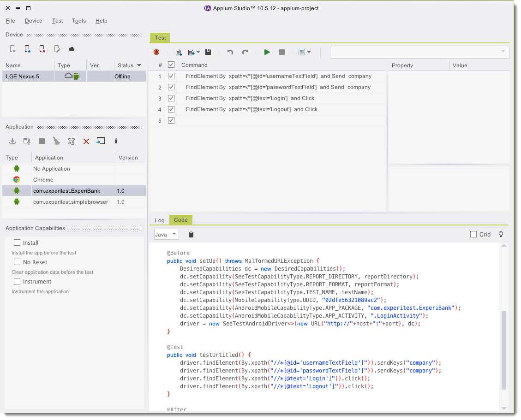
Task: Expand the empty combo box in Test toolbar
Action: point(503,52)
